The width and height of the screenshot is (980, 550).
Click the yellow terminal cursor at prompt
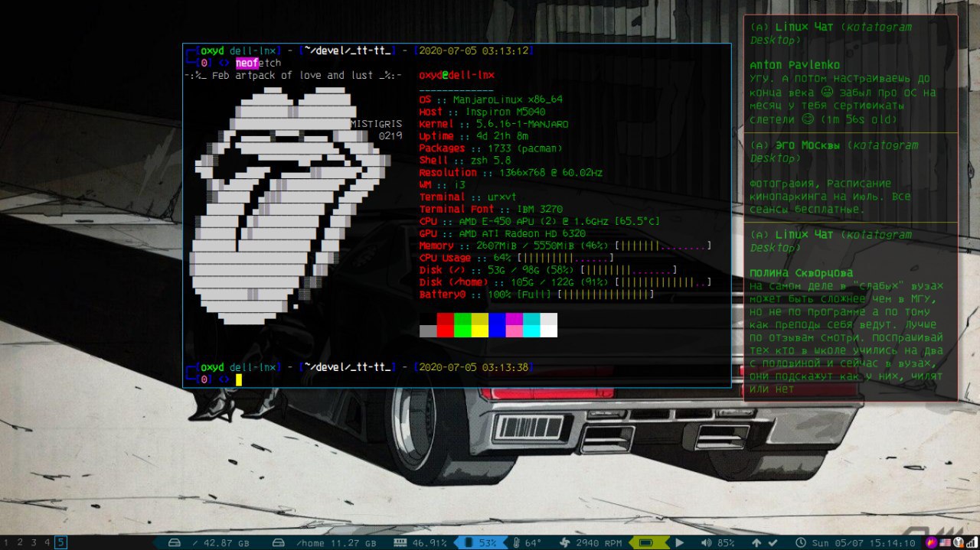239,379
